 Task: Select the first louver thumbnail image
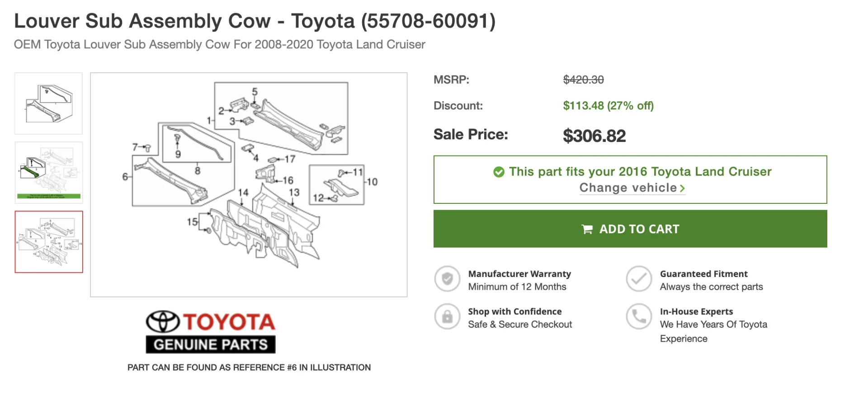pos(48,103)
